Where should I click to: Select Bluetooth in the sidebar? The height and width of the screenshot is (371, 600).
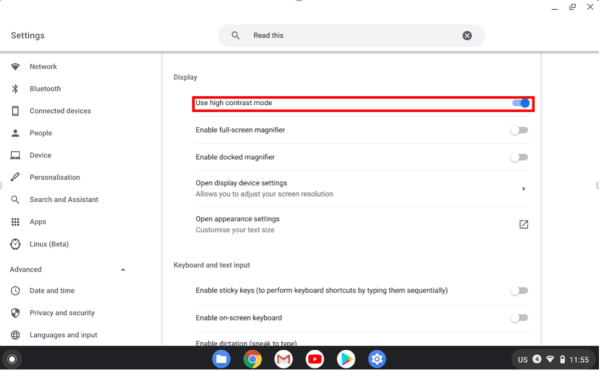click(x=45, y=89)
